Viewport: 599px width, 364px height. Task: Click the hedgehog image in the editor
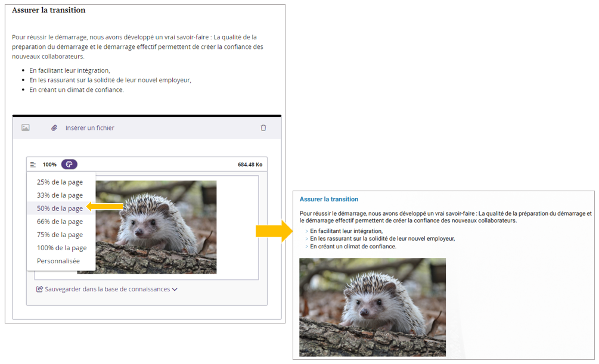(156, 227)
